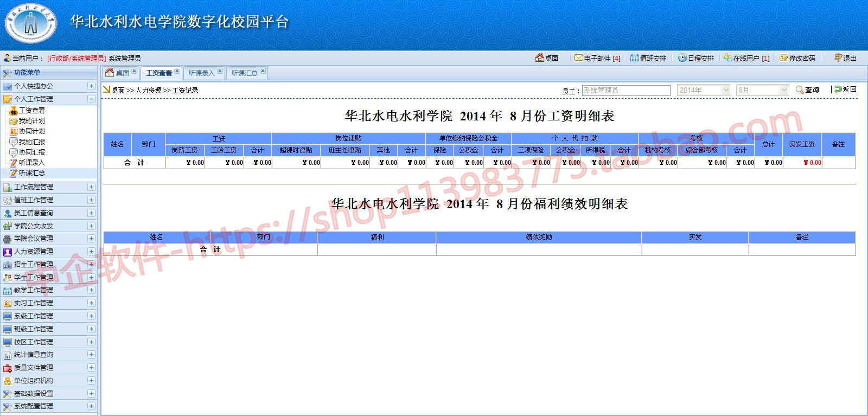Screen dimensions: 868x416
Task: Expand the 统计信息查询 section
Action: coord(91,355)
